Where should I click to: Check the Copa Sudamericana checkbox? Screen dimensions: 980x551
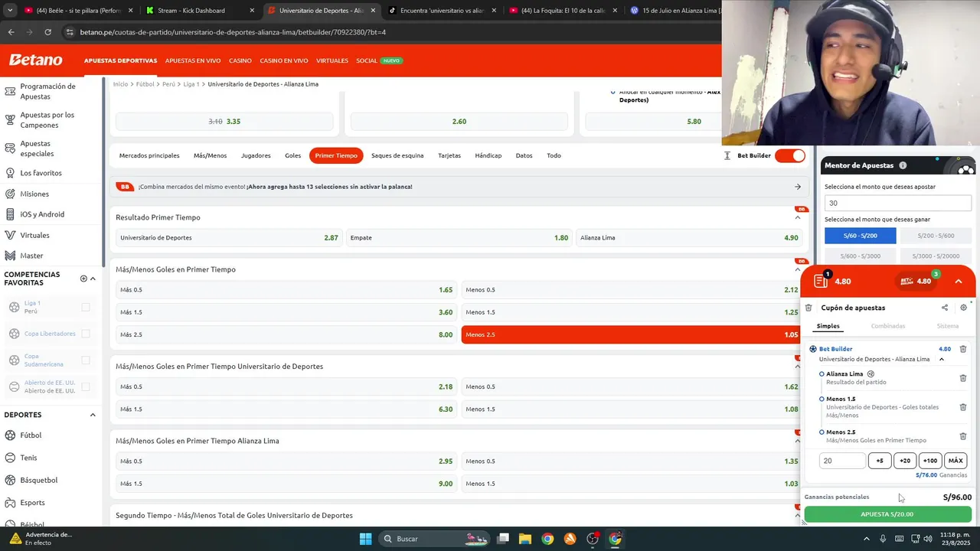point(86,360)
